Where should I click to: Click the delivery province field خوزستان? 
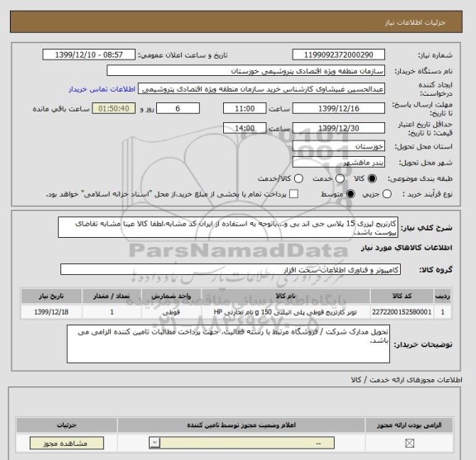[x=339, y=146]
